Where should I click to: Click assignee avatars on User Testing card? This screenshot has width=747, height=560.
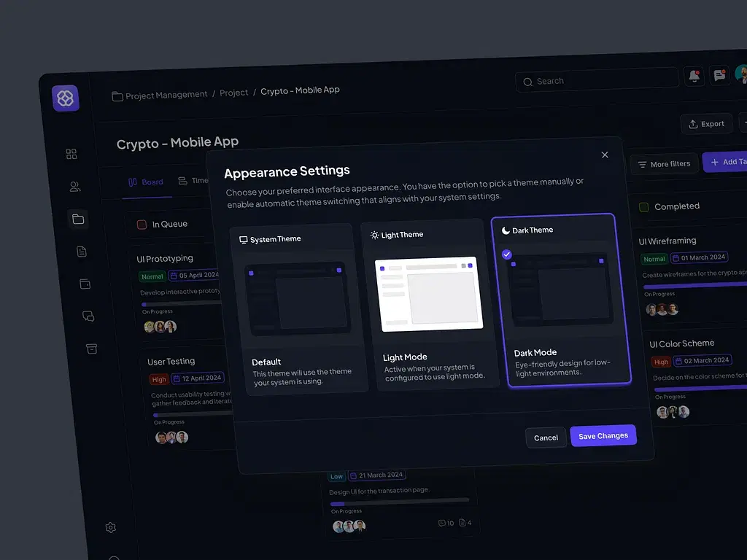(x=172, y=437)
